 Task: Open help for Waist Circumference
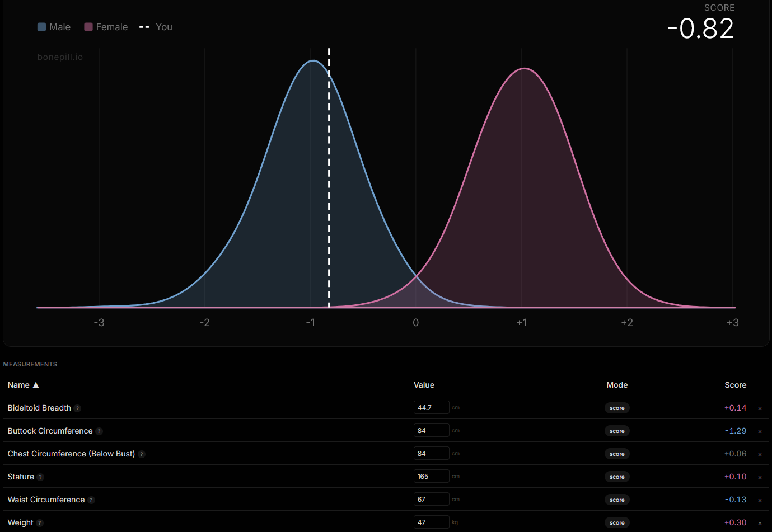point(91,500)
